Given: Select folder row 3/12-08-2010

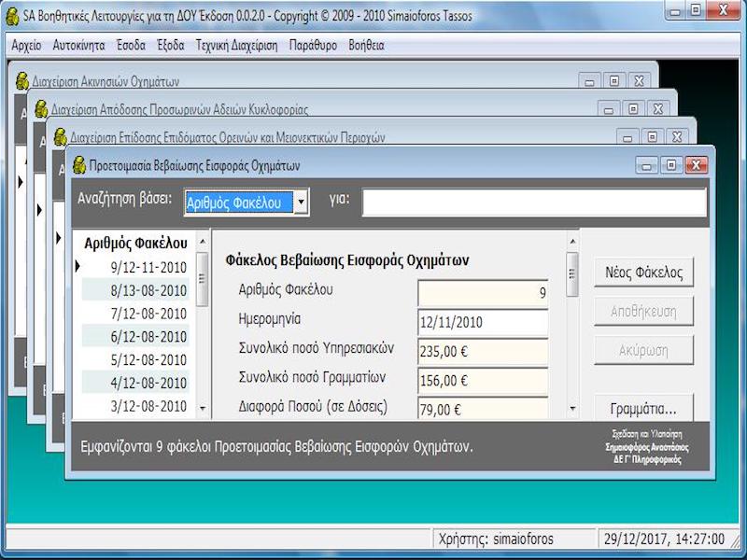Looking at the screenshot, I should [x=135, y=406].
